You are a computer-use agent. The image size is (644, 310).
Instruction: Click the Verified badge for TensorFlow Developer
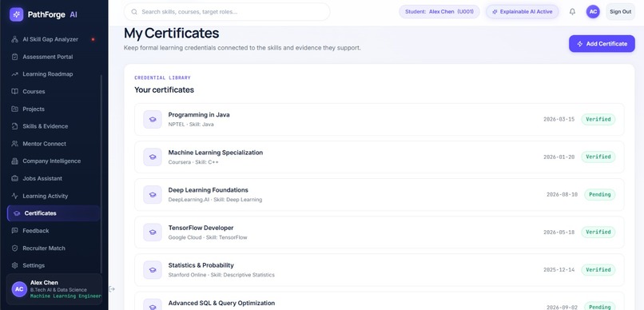598,232
